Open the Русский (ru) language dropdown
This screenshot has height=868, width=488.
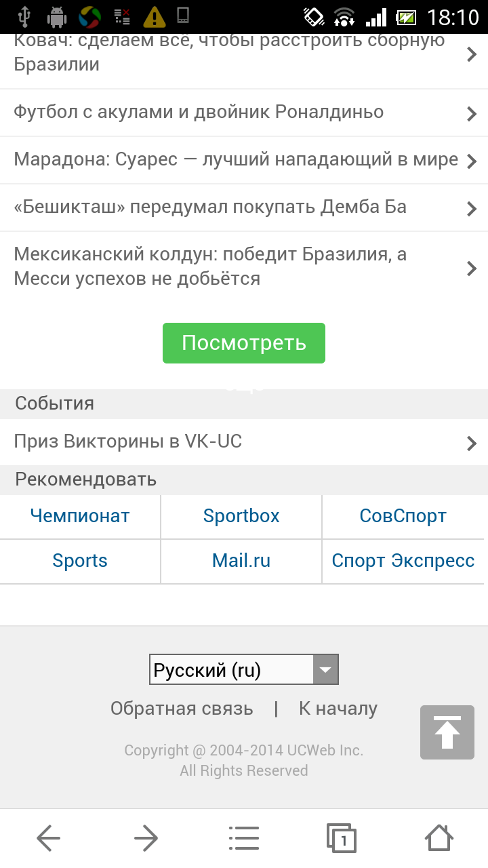[x=243, y=670]
